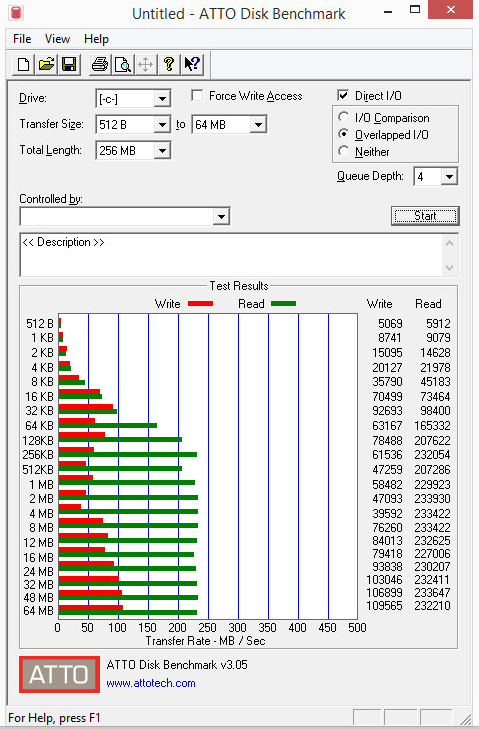
Task: Open the www.attotech.com link
Action: coord(151,683)
